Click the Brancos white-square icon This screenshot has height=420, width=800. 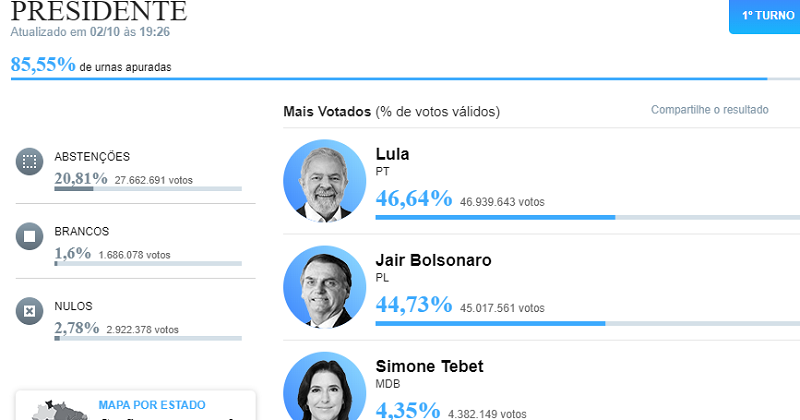(x=30, y=236)
